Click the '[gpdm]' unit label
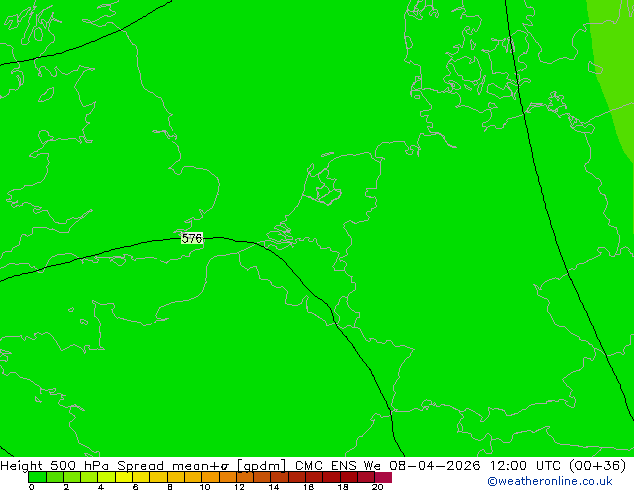The width and height of the screenshot is (634, 490). point(262,466)
